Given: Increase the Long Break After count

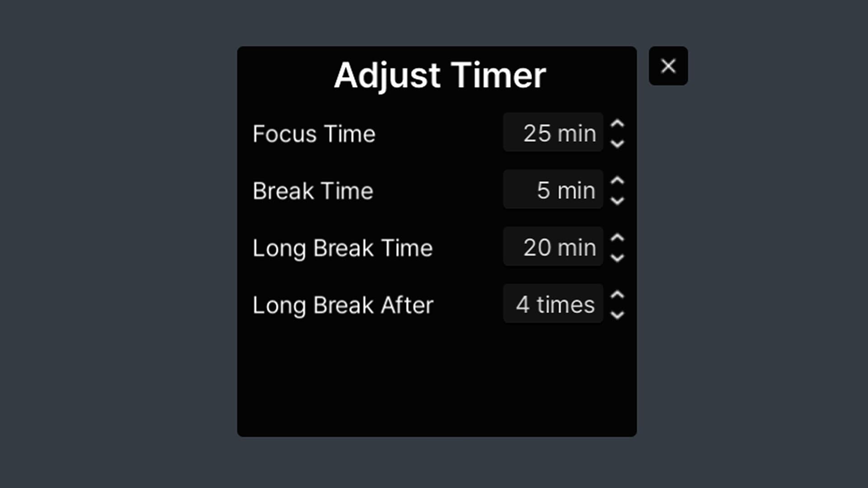Looking at the screenshot, I should (618, 295).
